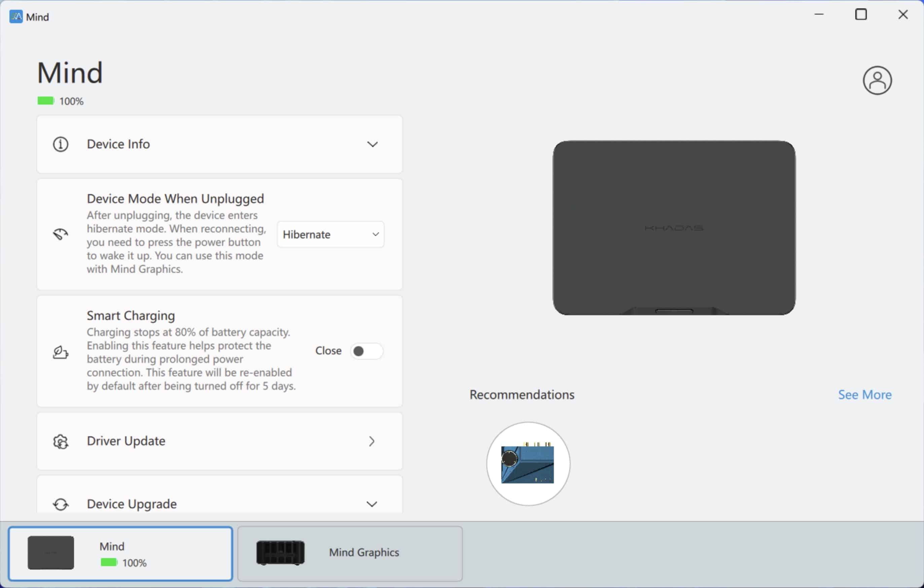The image size is (924, 588).
Task: Minimize the Mind window
Action: (819, 14)
